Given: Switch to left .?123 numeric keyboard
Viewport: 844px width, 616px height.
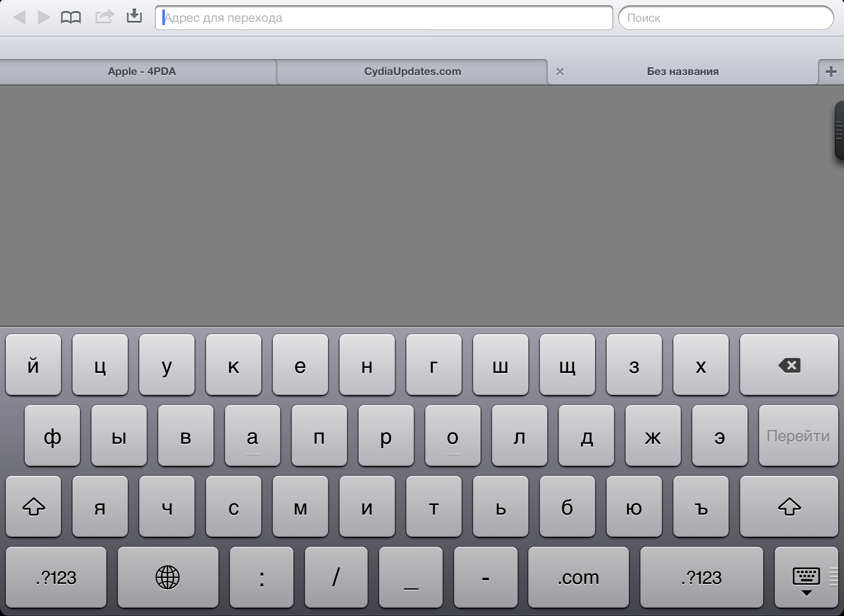Looking at the screenshot, I should click(x=56, y=577).
